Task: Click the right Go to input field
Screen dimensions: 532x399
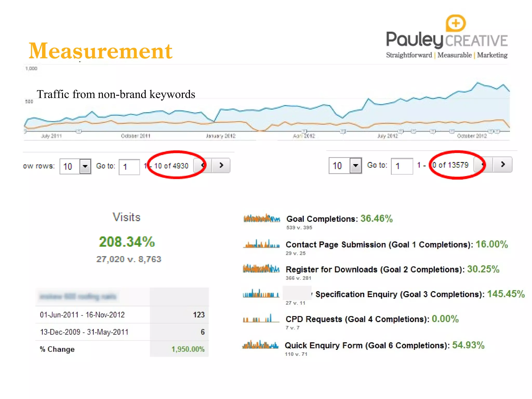Action: tap(402, 166)
